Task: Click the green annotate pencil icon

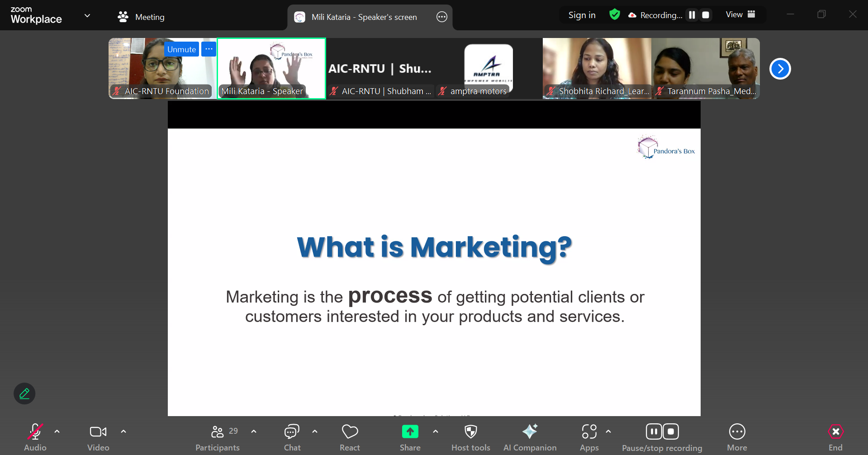Action: point(24,393)
